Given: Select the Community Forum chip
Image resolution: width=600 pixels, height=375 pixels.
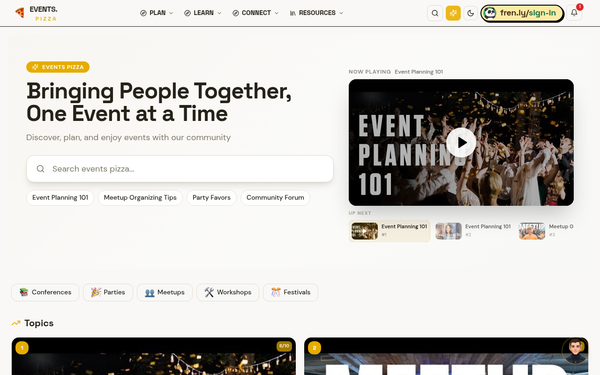Looking at the screenshot, I should (x=275, y=198).
